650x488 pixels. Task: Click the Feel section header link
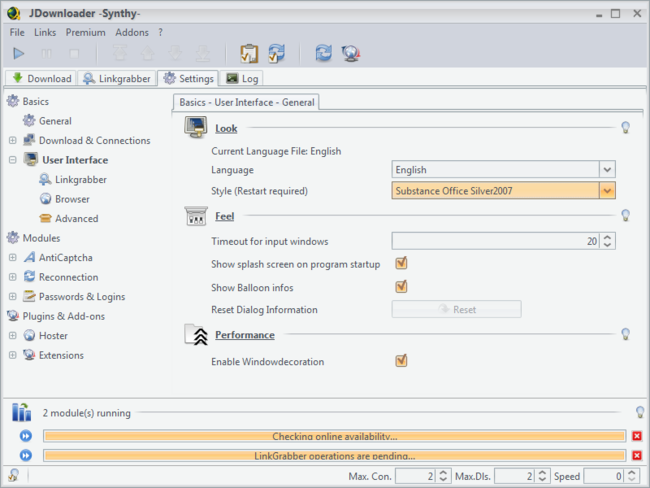point(224,216)
